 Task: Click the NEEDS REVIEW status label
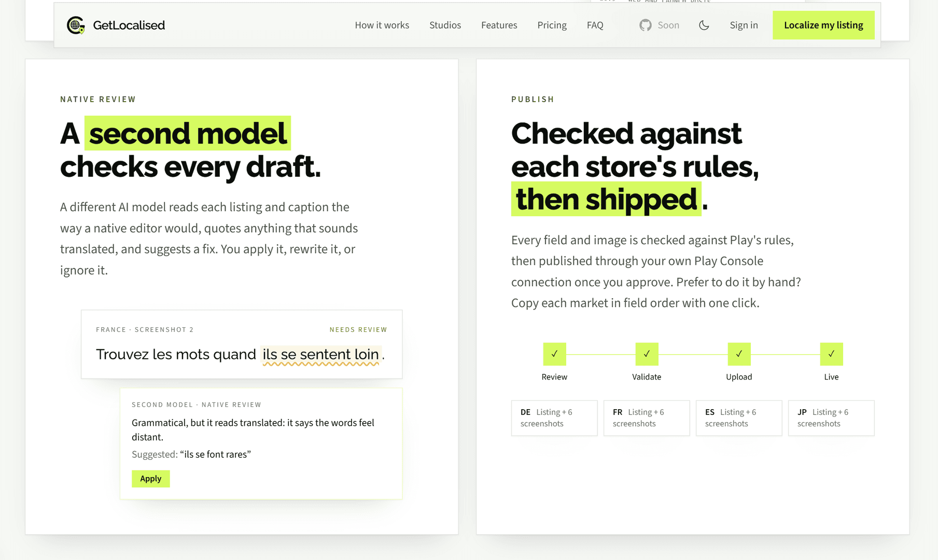358,330
